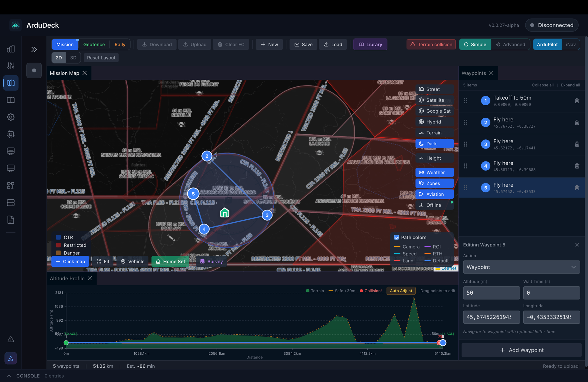The width and height of the screenshot is (588, 382).
Task: Open the settings gear sidebar icon
Action: point(11,117)
